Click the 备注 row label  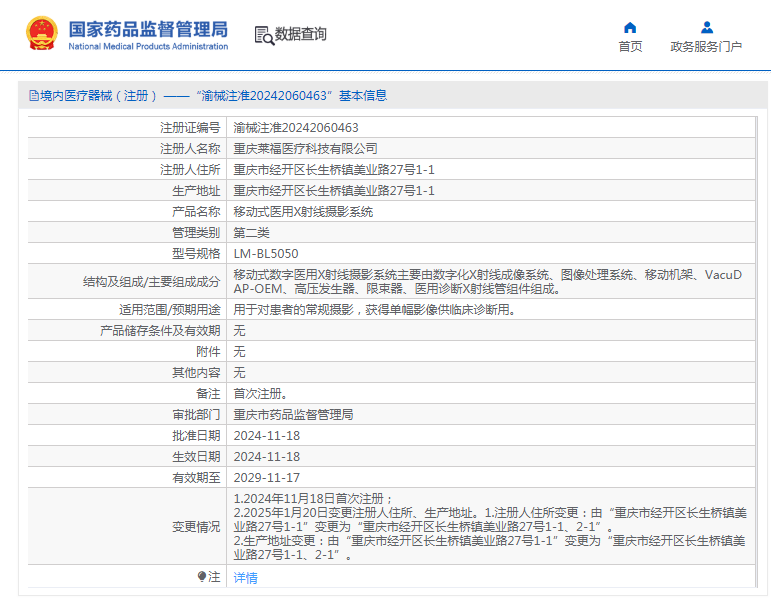coord(208,394)
